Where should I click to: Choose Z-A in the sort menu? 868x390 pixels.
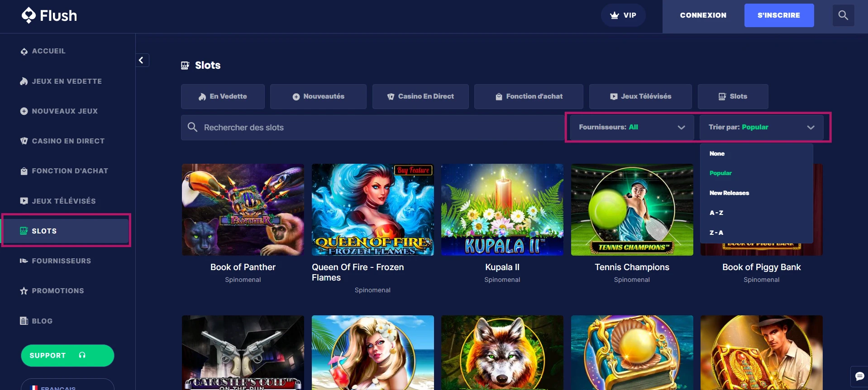(716, 233)
